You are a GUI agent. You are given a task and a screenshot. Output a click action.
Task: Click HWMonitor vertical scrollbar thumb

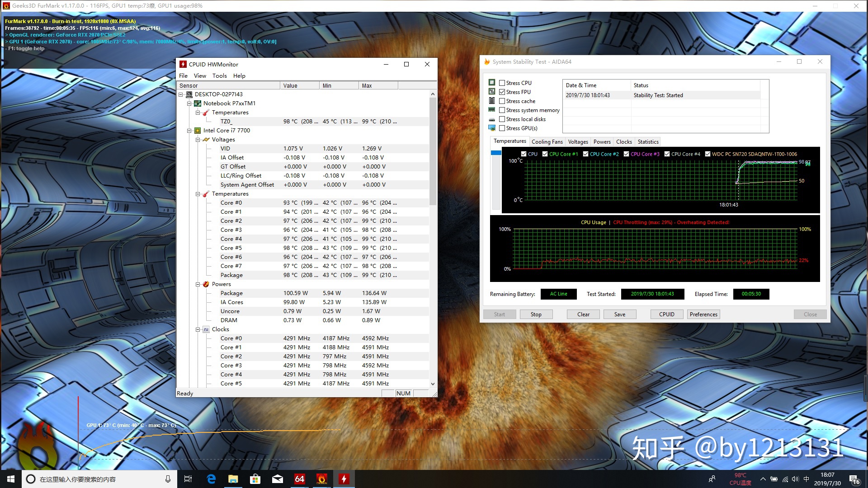pos(433,151)
